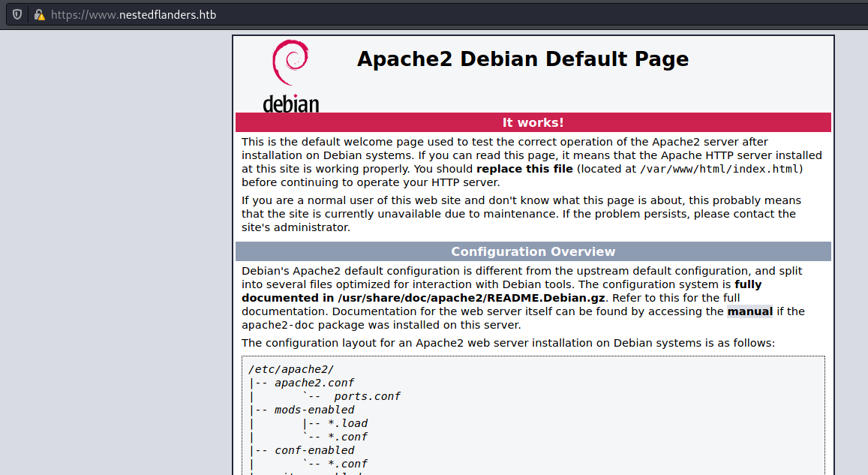Click the ports.conf entry in tree
Image resolution: width=868 pixels, height=475 pixels.
click(367, 396)
